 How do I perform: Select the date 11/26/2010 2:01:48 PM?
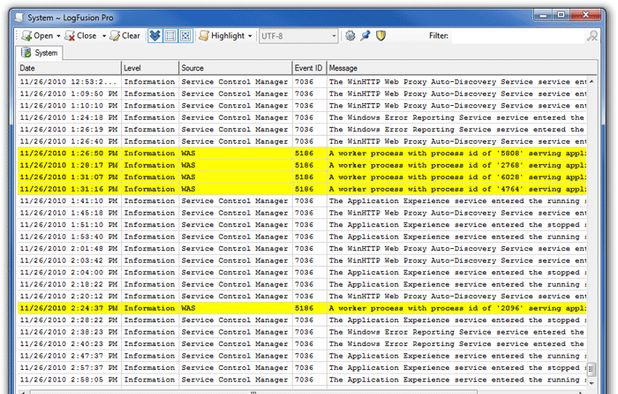69,249
